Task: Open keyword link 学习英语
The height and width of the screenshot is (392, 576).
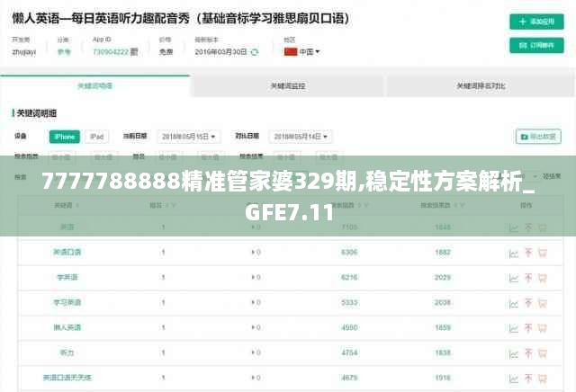Action: [x=67, y=302]
